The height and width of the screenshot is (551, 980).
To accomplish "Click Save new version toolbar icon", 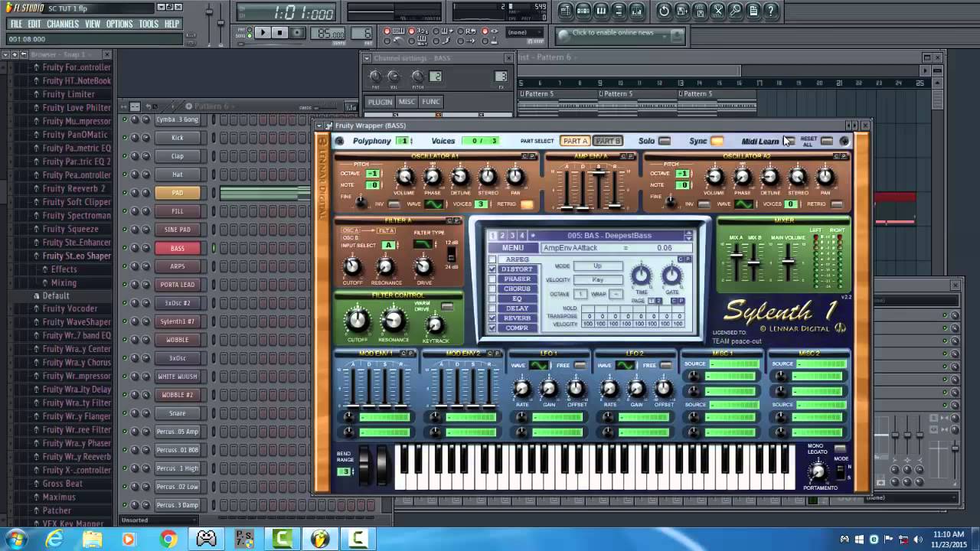I will click(681, 11).
